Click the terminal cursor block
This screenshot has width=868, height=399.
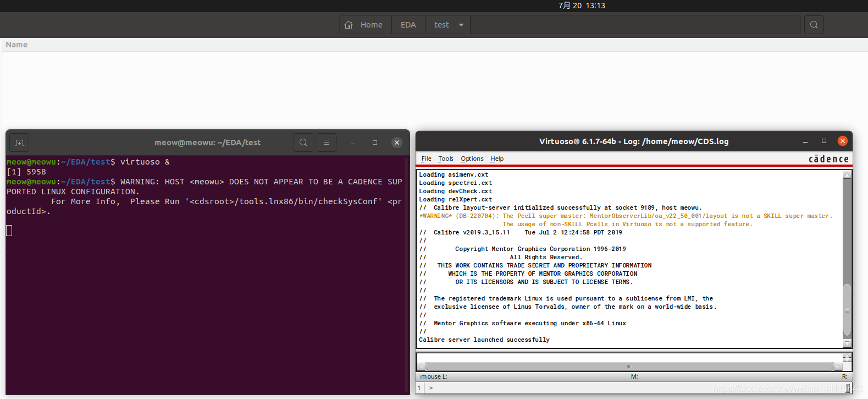tap(9, 231)
